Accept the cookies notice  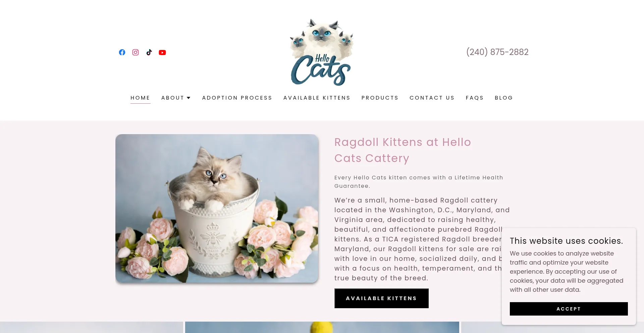(569, 309)
